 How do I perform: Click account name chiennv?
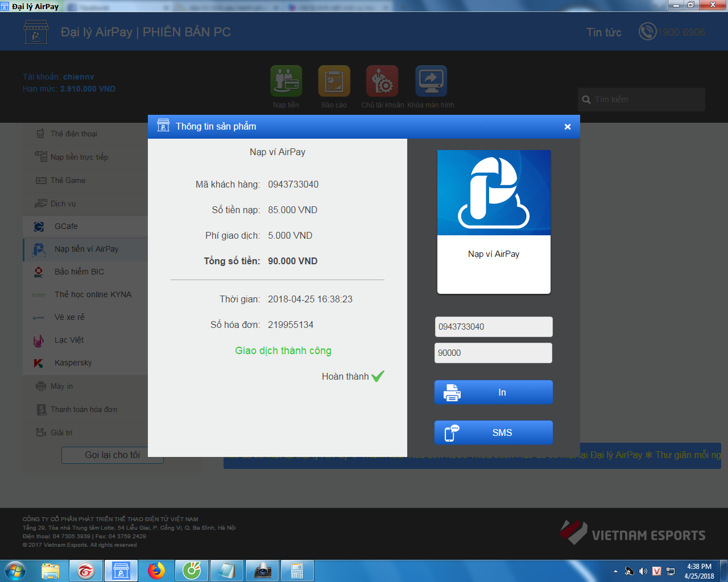(x=78, y=77)
